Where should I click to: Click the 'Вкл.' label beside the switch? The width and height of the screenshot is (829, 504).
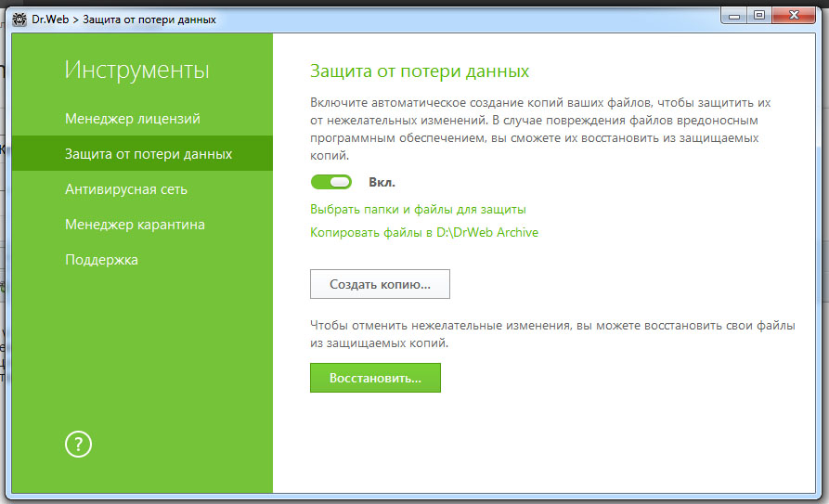click(x=382, y=182)
